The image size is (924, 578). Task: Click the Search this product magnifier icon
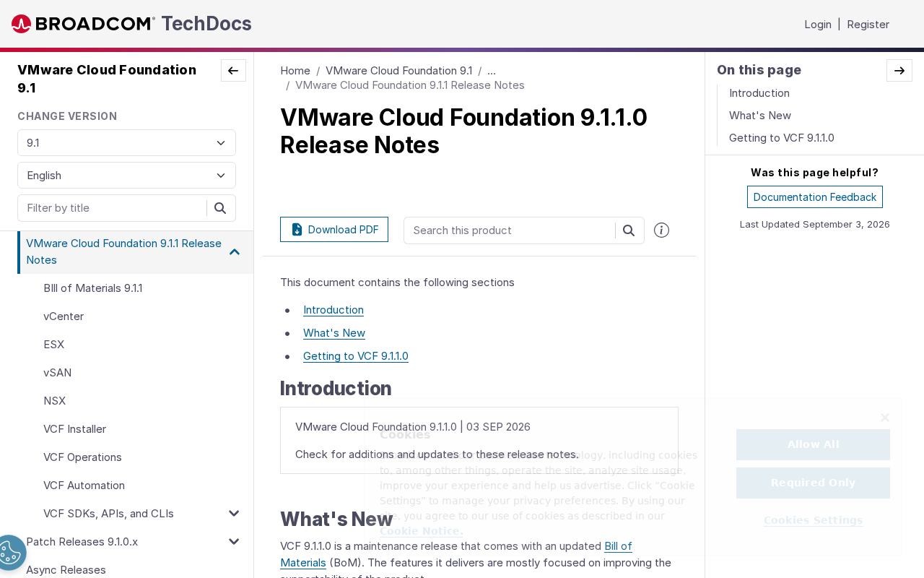pyautogui.click(x=629, y=230)
